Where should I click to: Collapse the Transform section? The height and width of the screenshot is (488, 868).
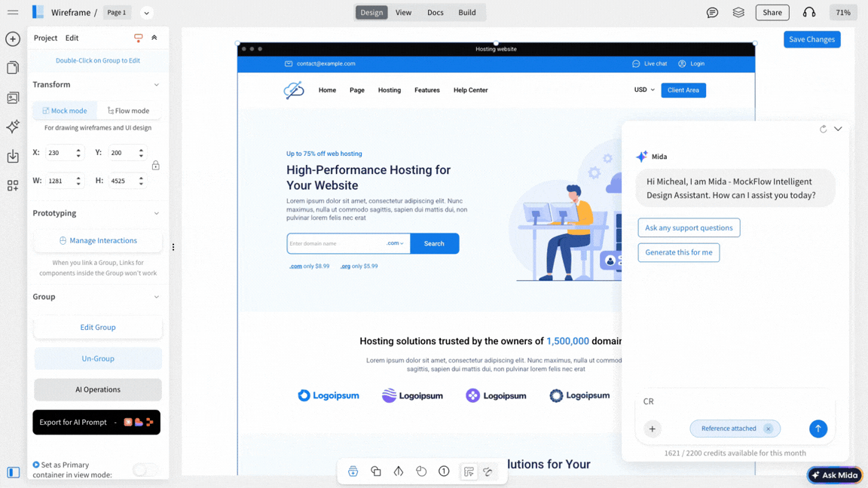tap(156, 85)
